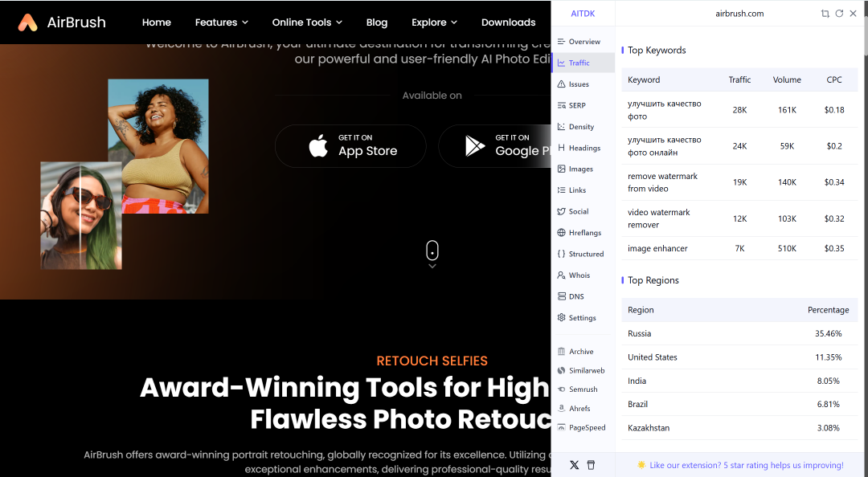The width and height of the screenshot is (868, 477).
Task: Click the Hreflangs globe icon
Action: point(561,232)
